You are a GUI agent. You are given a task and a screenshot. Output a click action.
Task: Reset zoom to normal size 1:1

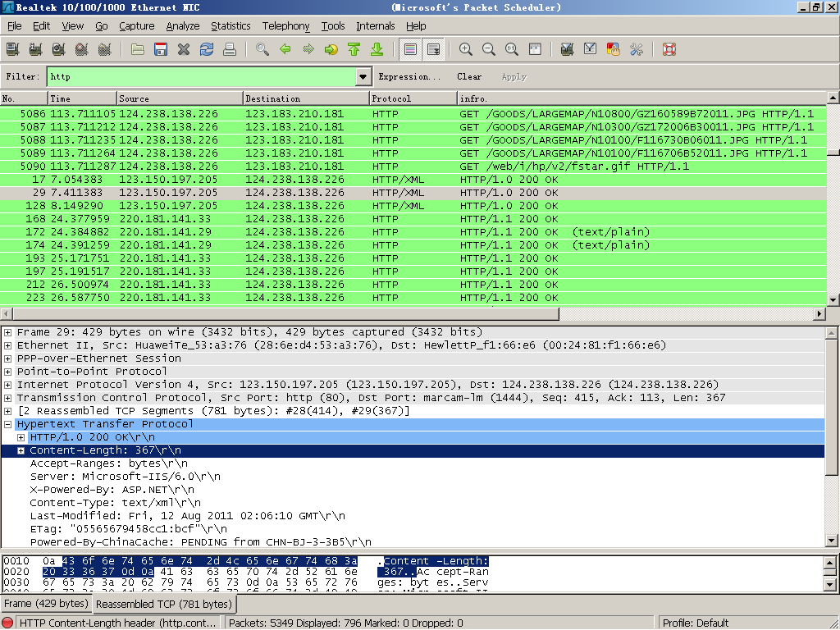[512, 49]
